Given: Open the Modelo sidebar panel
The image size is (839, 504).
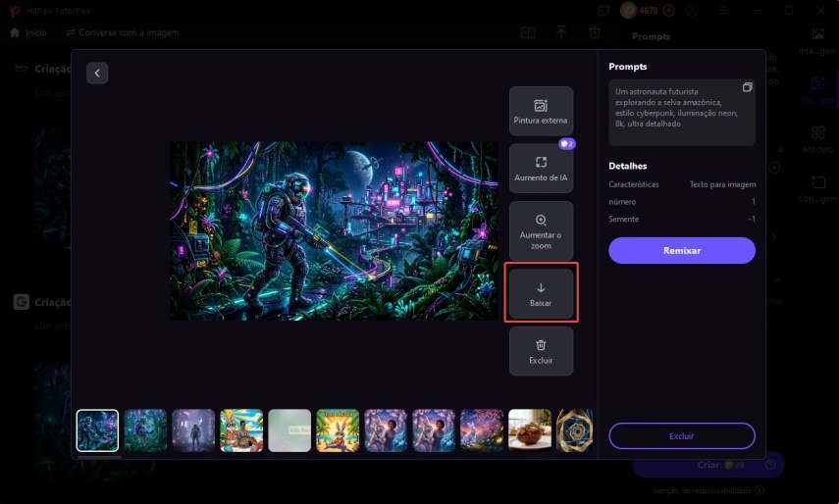Looking at the screenshot, I should click(817, 141).
